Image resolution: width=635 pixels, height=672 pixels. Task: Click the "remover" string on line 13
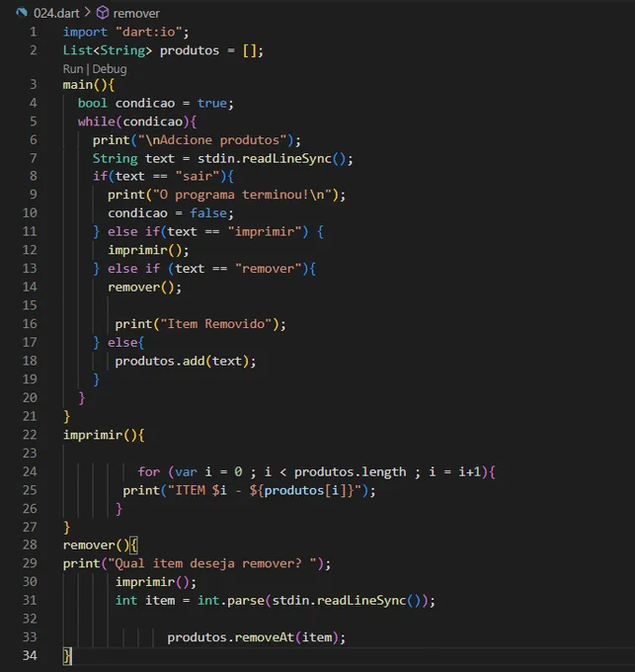pos(268,268)
